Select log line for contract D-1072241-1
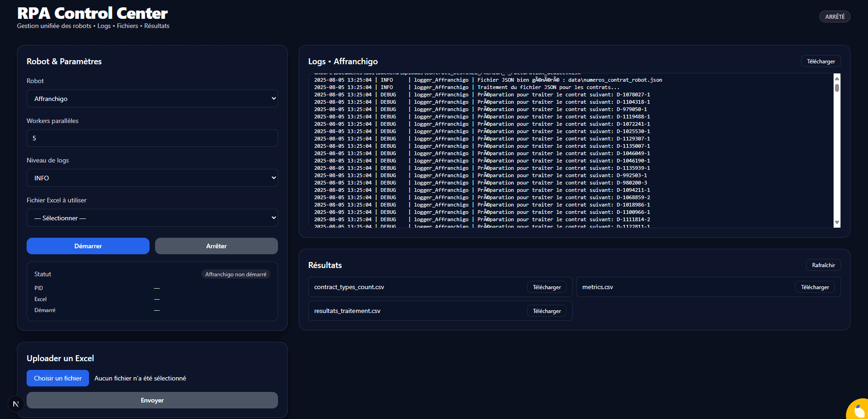The image size is (868, 419). 482,124
